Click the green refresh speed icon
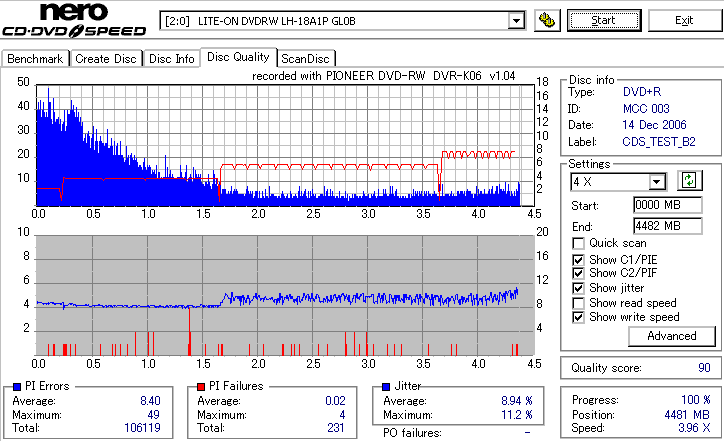The height and width of the screenshot is (441, 724). (689, 181)
